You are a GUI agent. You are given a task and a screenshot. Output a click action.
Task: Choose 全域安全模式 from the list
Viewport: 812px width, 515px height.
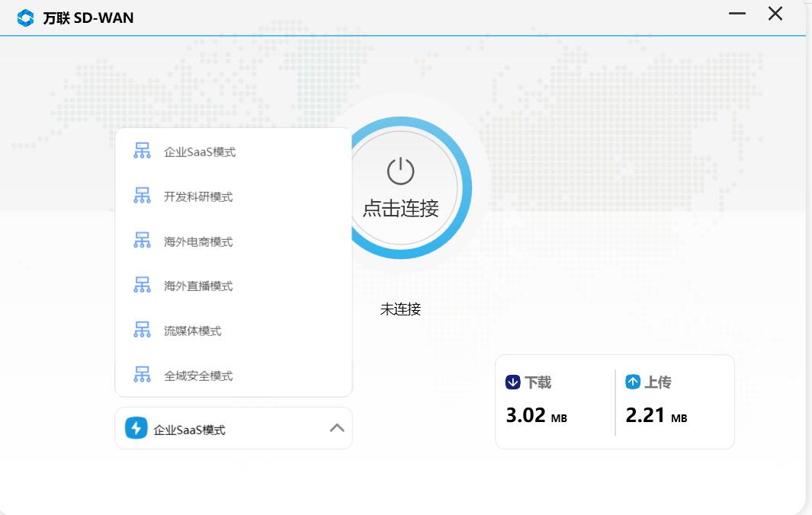click(x=198, y=376)
